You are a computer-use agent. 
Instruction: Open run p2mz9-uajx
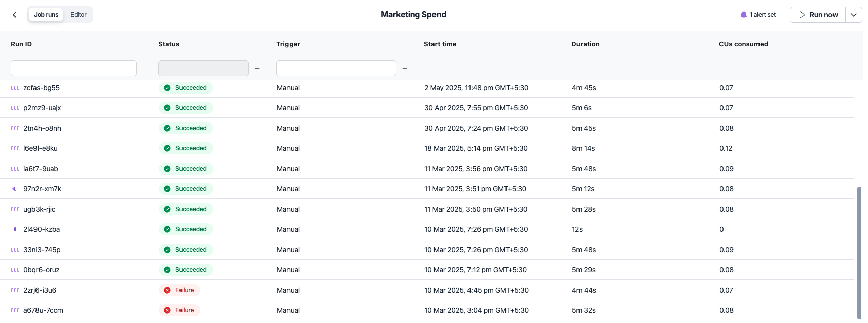42,108
